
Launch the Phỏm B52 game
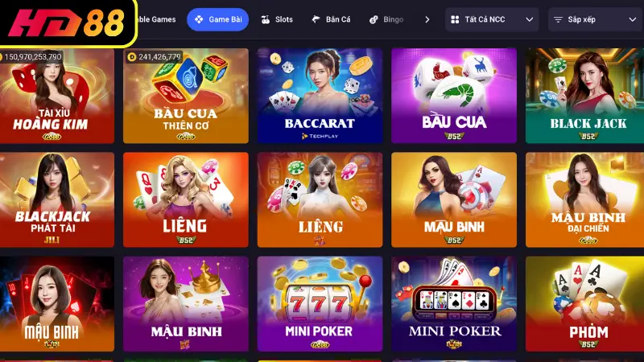click(x=585, y=304)
